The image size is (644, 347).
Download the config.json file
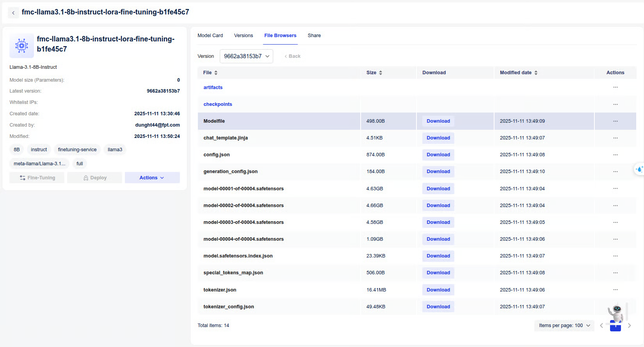[x=438, y=155]
